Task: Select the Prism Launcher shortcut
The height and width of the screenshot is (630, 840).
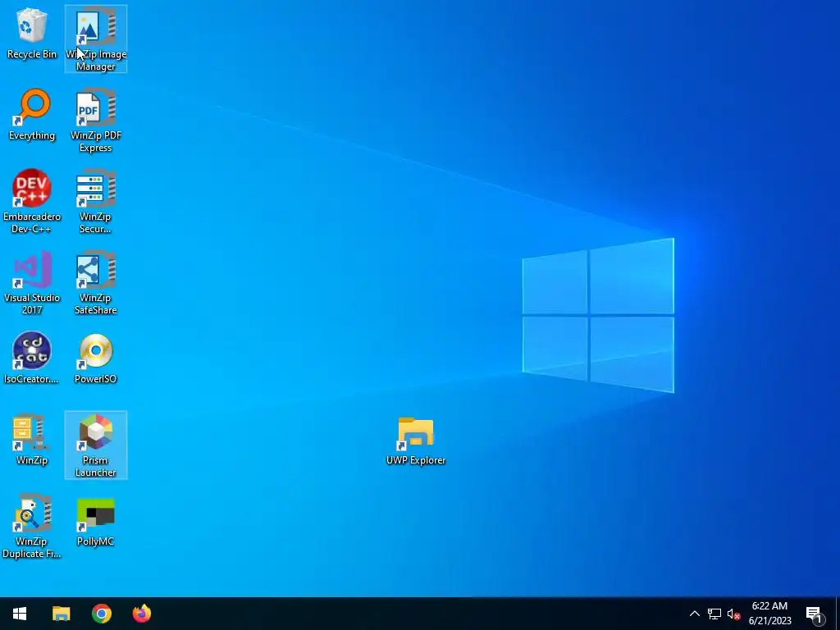Action: (96, 445)
